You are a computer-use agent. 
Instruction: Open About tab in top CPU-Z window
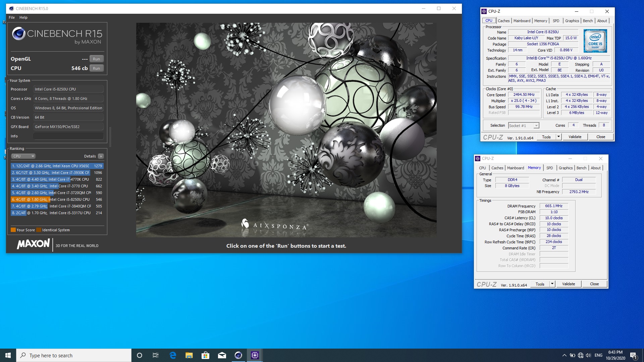602,21
